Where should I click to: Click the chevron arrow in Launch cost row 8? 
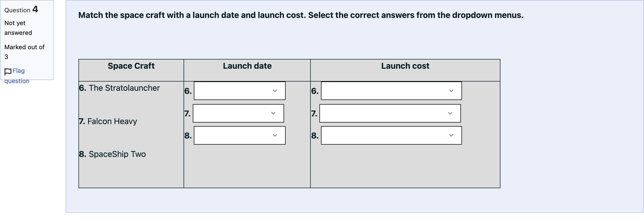451,135
